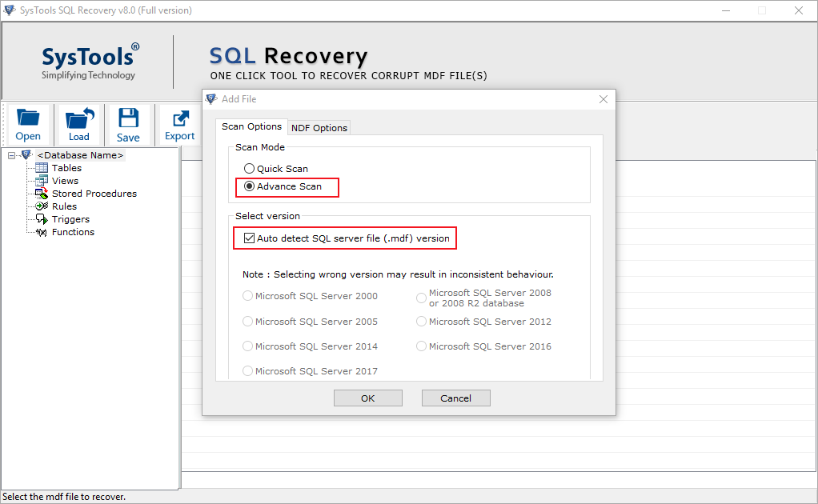Choose Microsoft SQL Server 2014 option

(x=248, y=346)
